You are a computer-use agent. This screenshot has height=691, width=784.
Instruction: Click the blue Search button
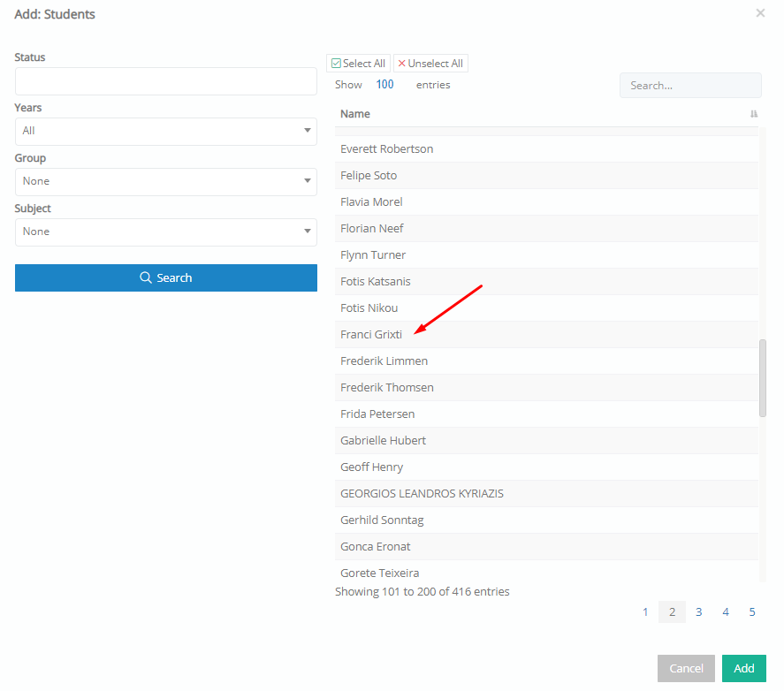tap(166, 278)
